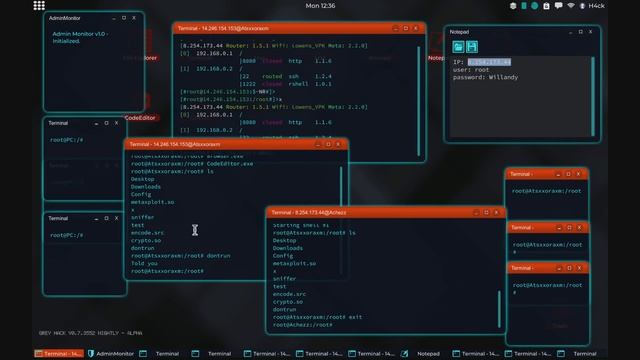Click the green circle tray indicator
Image resolution: width=640 pixels, height=360 pixels.
click(534, 6)
